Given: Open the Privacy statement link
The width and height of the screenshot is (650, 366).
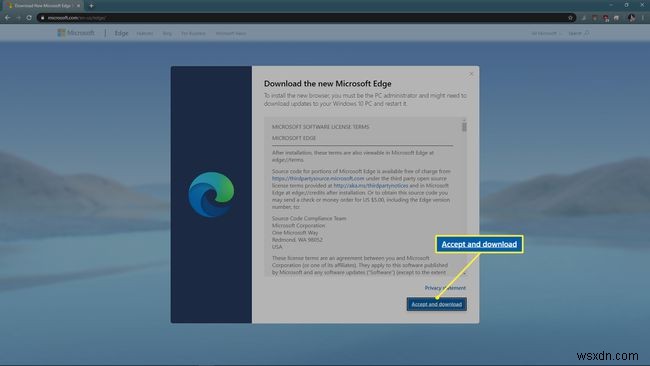Looking at the screenshot, I should (x=445, y=288).
